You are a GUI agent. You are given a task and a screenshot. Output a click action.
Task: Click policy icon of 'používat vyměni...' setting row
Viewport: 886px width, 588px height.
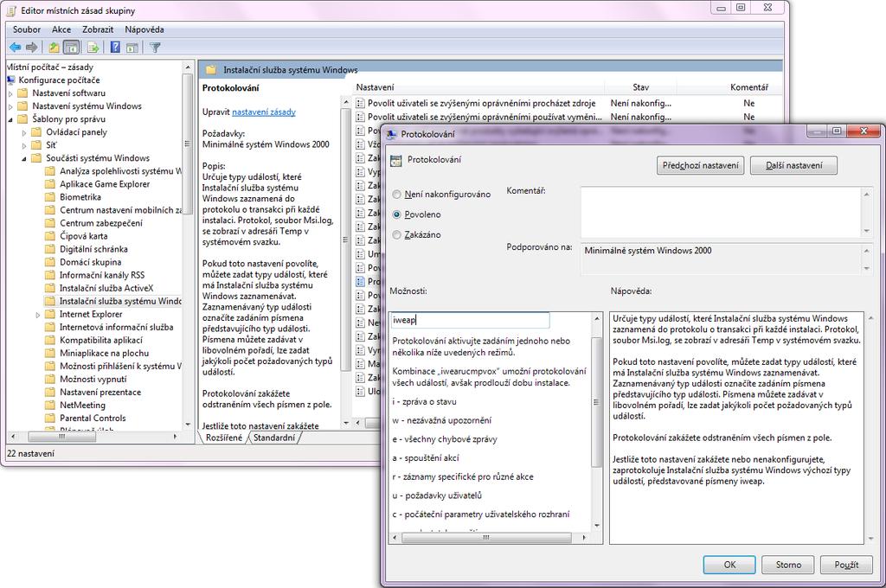(361, 117)
